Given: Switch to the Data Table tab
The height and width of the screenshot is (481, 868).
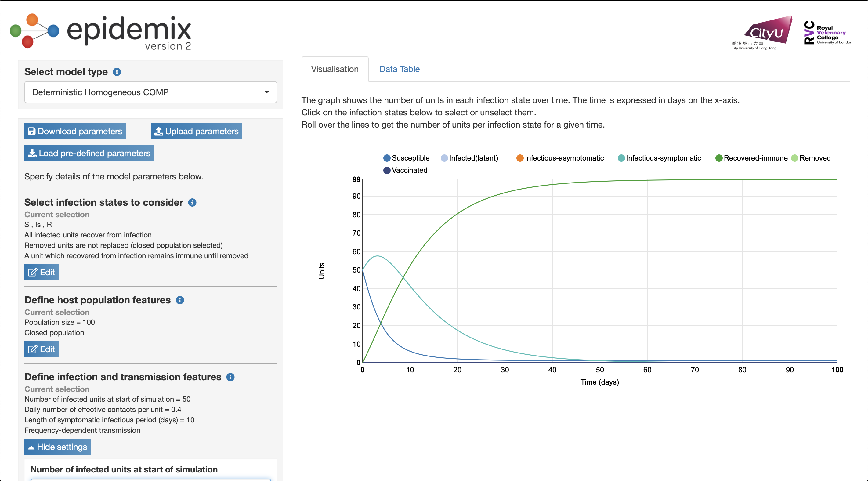Looking at the screenshot, I should tap(399, 69).
